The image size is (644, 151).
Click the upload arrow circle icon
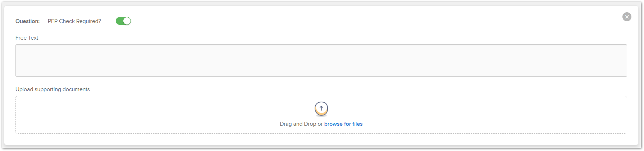[x=321, y=108]
